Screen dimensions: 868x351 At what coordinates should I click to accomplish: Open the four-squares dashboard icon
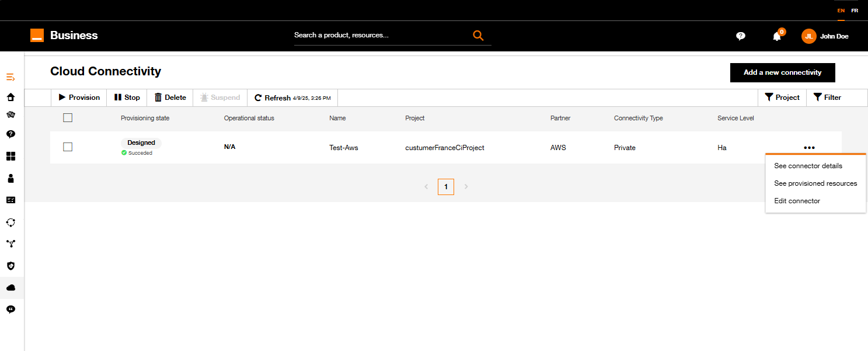pos(11,156)
